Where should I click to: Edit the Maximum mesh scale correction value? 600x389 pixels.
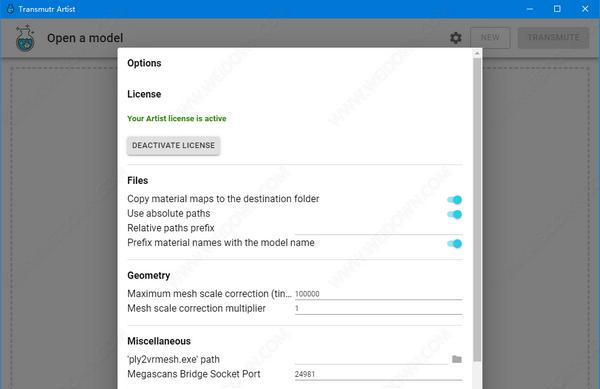tap(378, 294)
